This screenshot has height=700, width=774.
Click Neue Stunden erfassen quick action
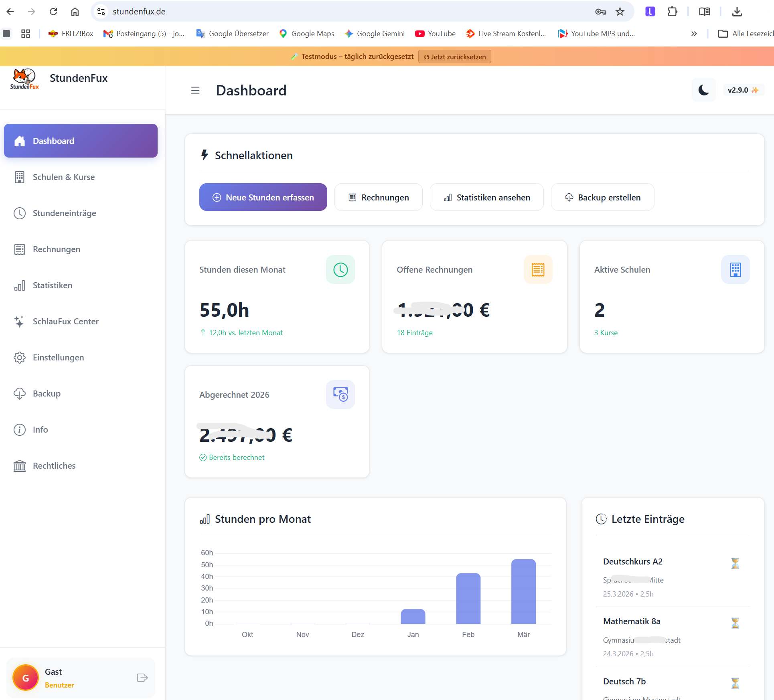(263, 197)
